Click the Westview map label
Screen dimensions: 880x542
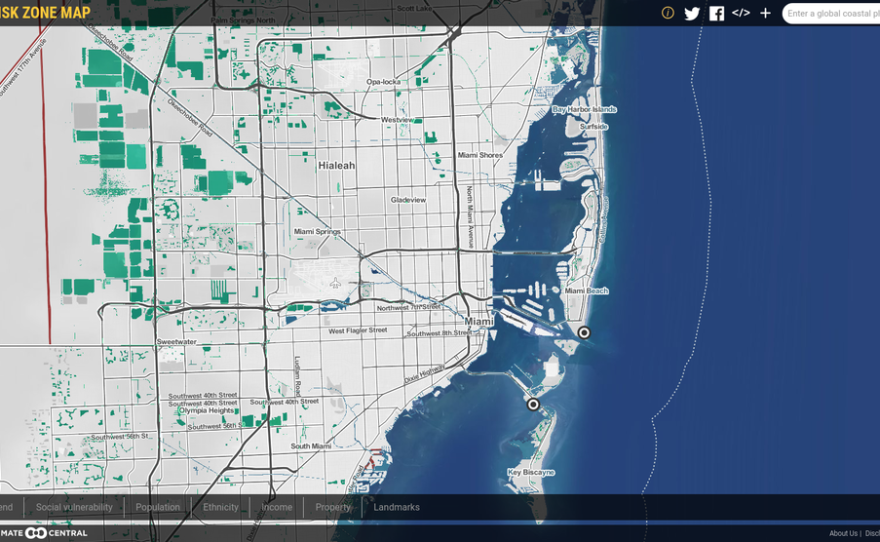tap(397, 120)
